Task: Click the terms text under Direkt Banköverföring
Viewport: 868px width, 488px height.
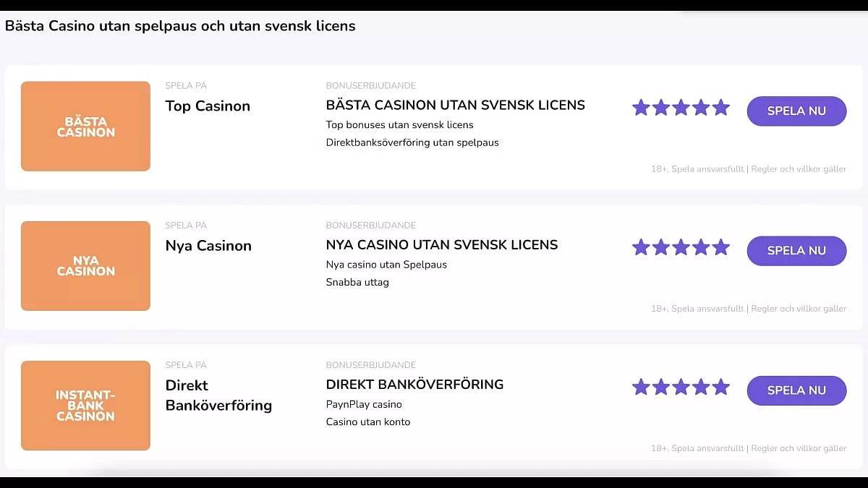Action: click(x=749, y=448)
